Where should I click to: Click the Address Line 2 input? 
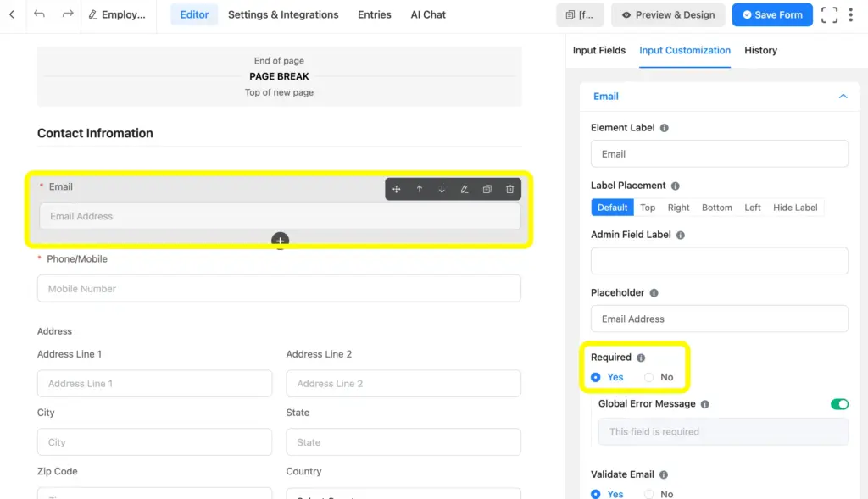pos(403,384)
